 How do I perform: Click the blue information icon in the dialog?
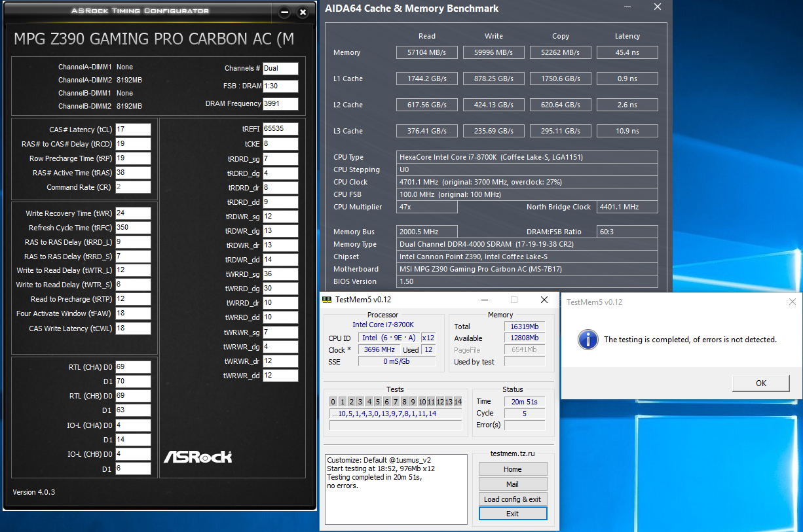click(588, 339)
